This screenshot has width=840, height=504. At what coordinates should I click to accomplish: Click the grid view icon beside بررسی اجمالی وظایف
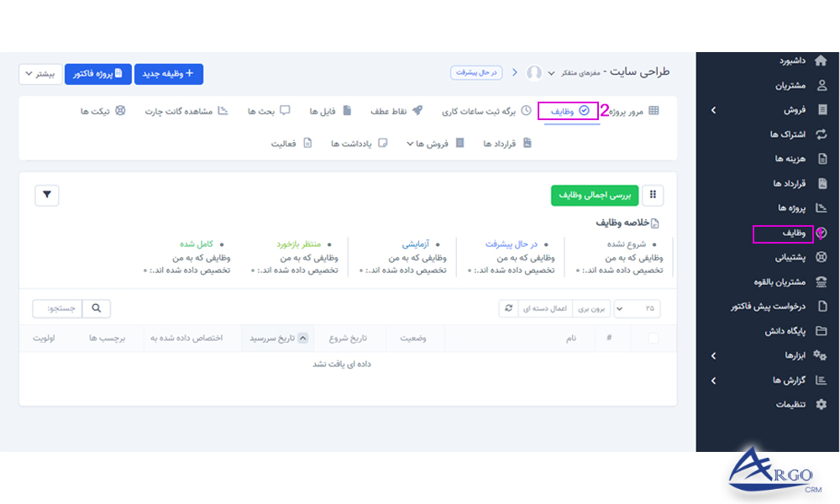click(654, 195)
